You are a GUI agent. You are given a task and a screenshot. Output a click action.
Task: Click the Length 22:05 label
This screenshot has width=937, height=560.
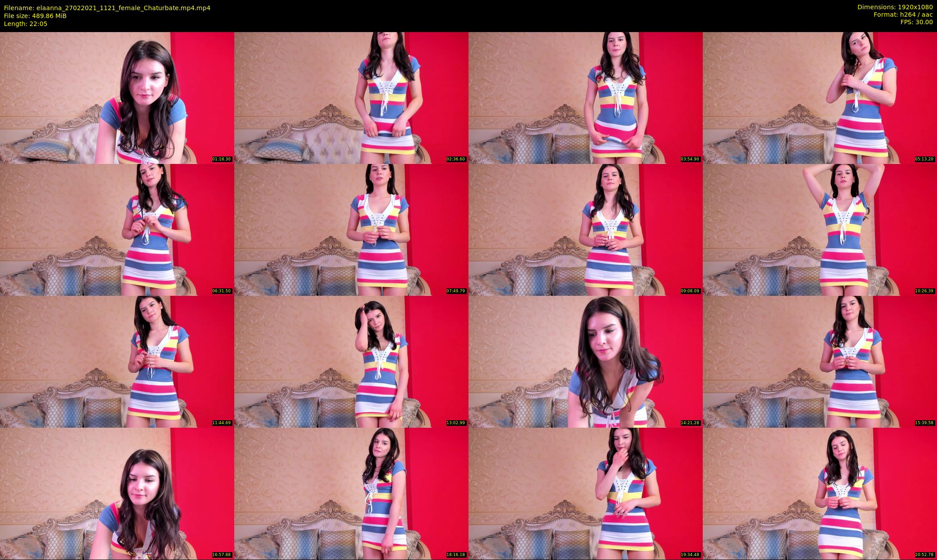pos(25,24)
